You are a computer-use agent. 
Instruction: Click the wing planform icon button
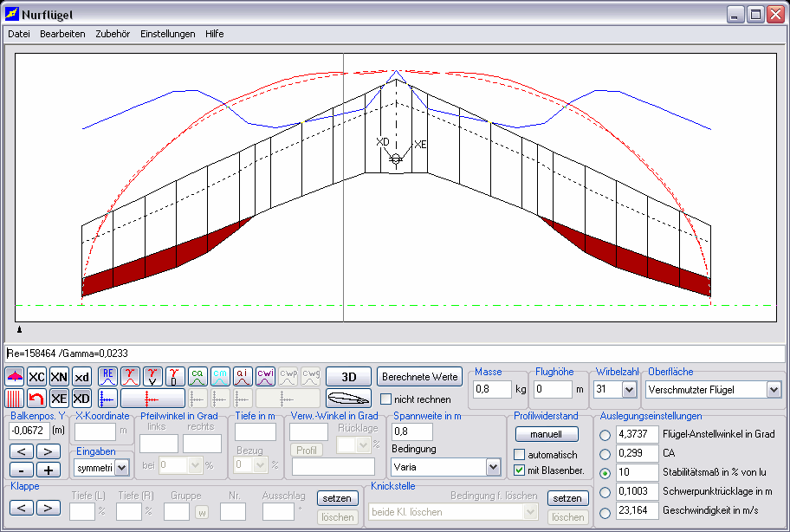pos(15,377)
